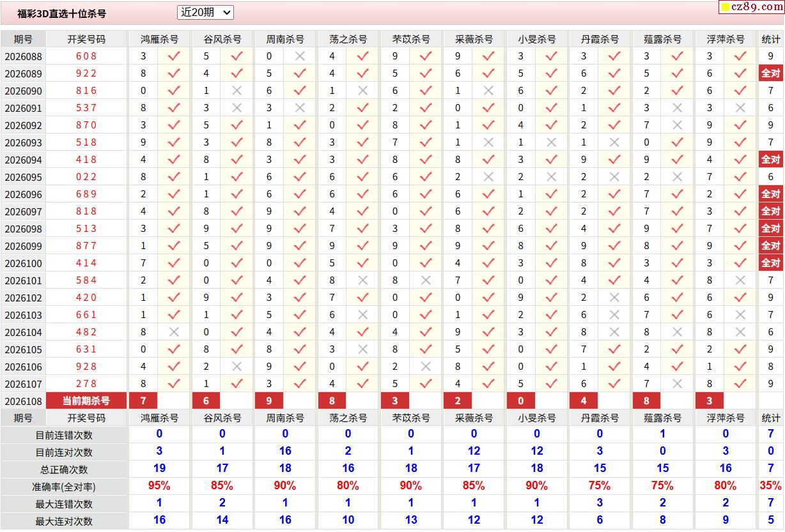Open the 近20期 period dropdown

click(x=205, y=12)
